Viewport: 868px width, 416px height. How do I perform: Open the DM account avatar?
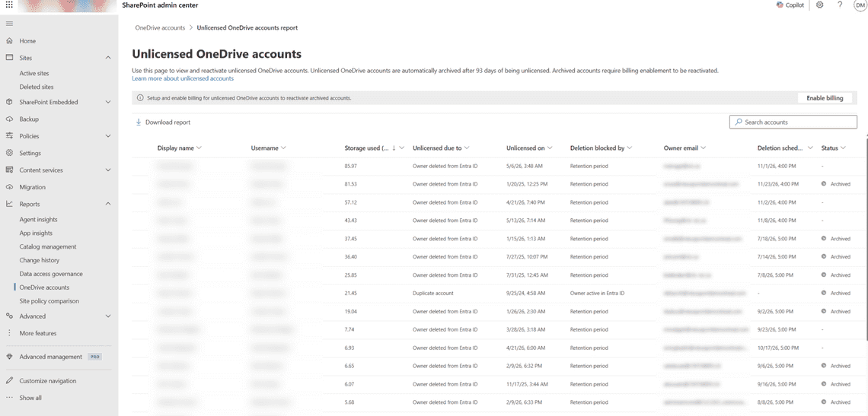click(860, 5)
